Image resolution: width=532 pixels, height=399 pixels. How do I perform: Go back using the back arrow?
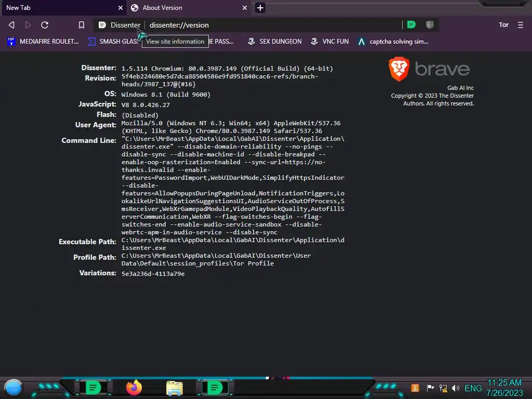click(11, 25)
